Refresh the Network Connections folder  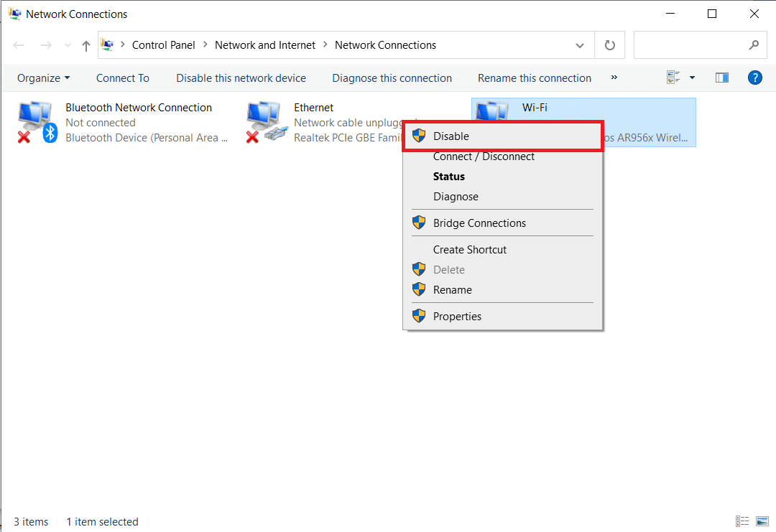610,45
